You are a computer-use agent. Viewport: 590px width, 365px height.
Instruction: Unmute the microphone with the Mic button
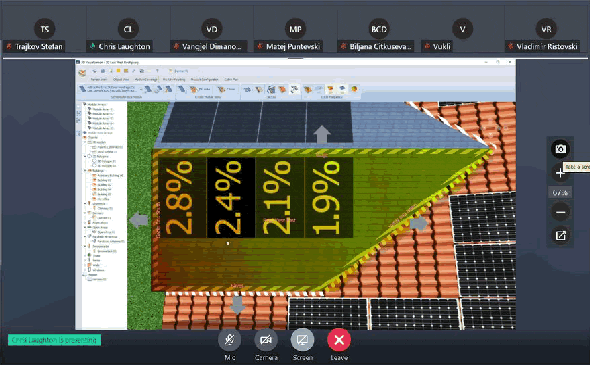[229, 340]
